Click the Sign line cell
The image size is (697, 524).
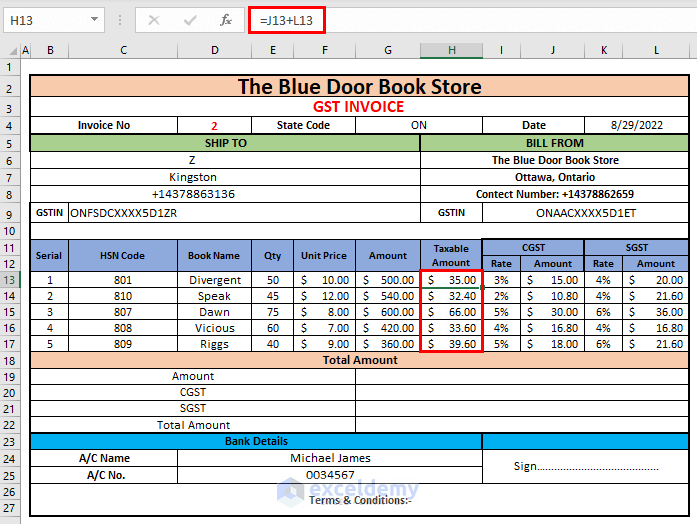585,466
